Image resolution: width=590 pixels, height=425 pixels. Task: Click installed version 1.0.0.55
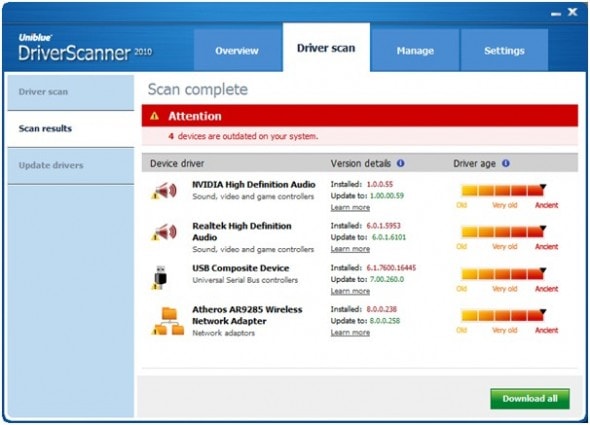tap(380, 184)
